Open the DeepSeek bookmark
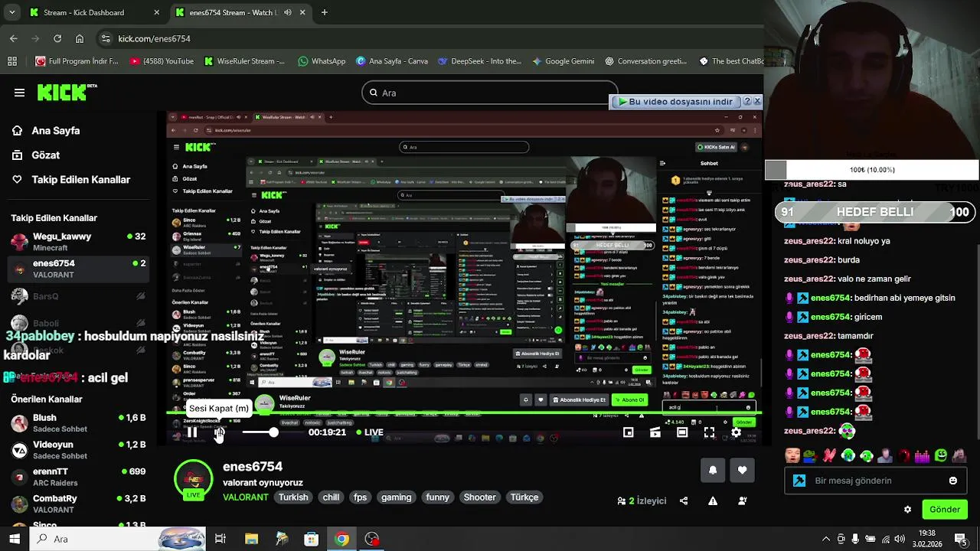 click(479, 61)
